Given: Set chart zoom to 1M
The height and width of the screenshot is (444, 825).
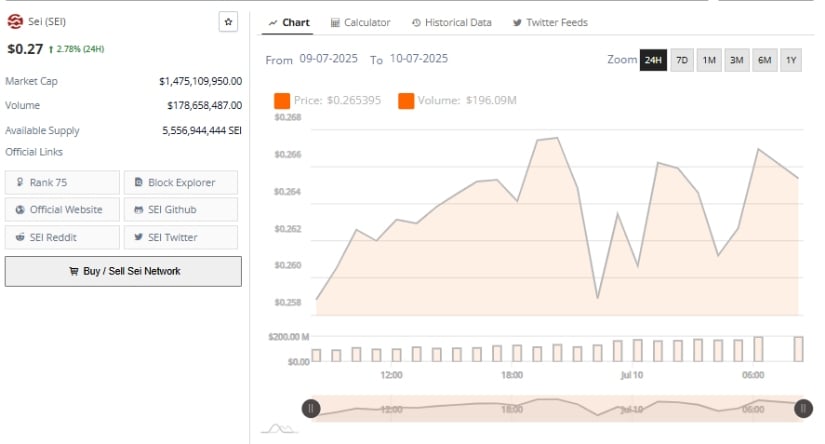Looking at the screenshot, I should click(x=709, y=60).
